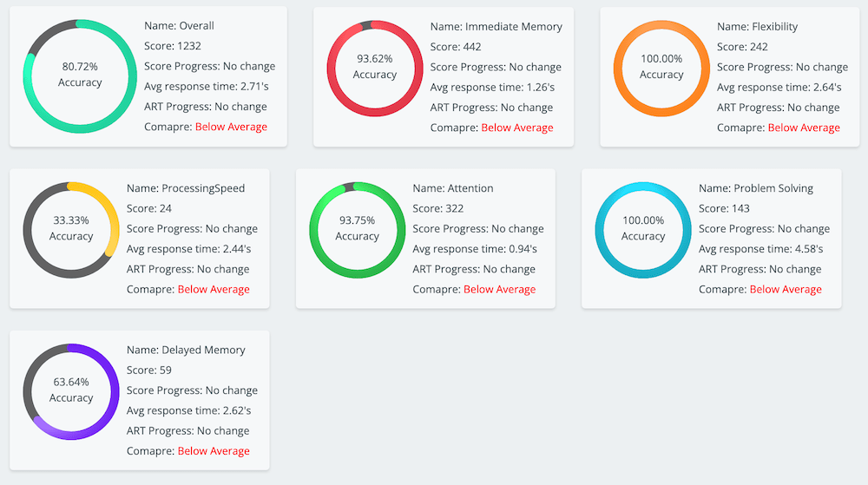Click Below Average in Immediate Memory card
This screenshot has width=868, height=485.
516,128
